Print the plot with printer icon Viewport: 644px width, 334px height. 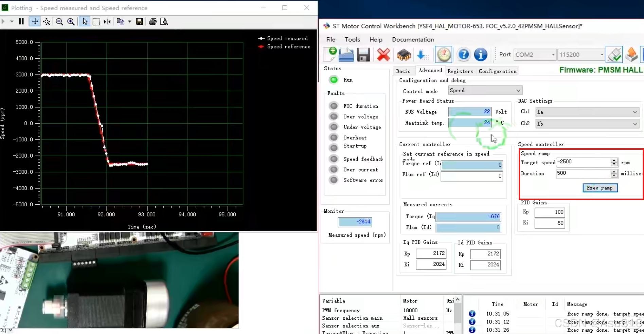(x=153, y=21)
